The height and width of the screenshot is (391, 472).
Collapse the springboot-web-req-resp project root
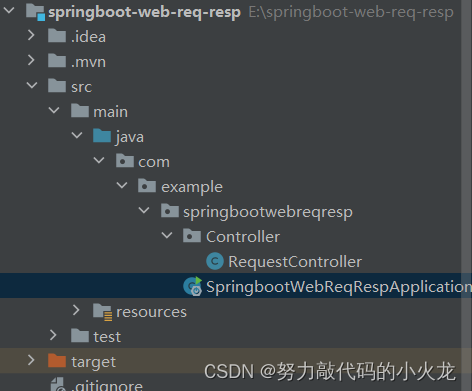point(9,10)
